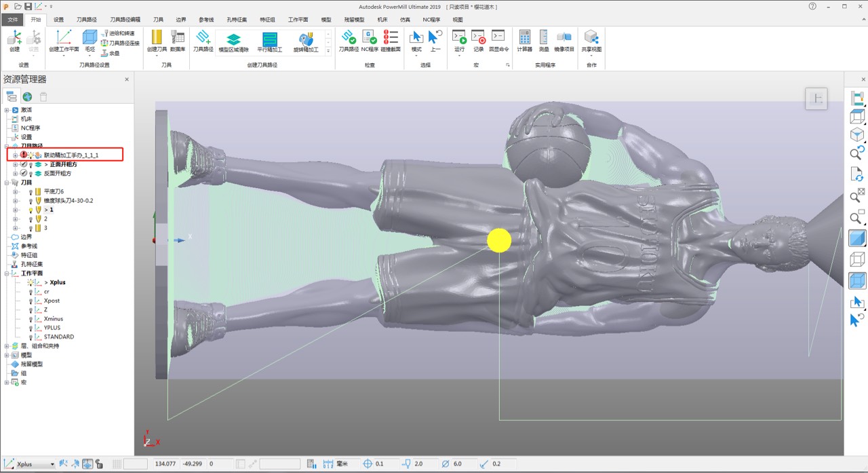Viewport: 868px width, 473px height.
Task: Collapse the 刀具 tree node
Action: point(7,183)
